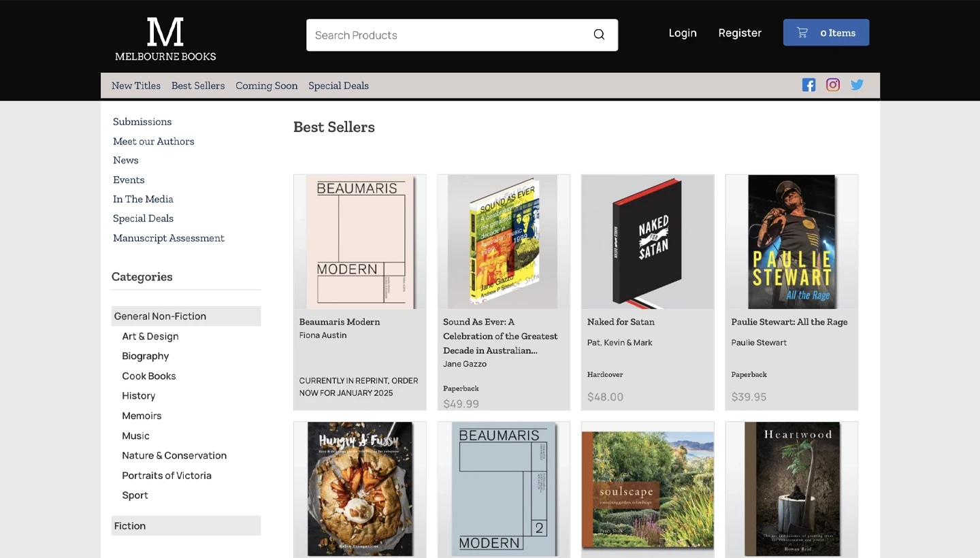Image resolution: width=980 pixels, height=558 pixels.
Task: Open the Naked for Satan book cover
Action: click(647, 242)
